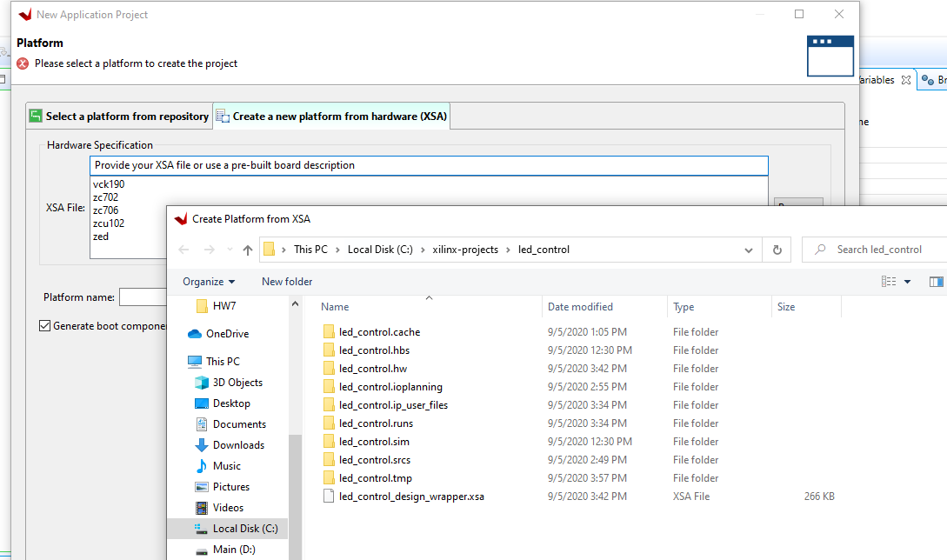Select Main (D:) drive in navigation pane
947x560 pixels.
234,549
